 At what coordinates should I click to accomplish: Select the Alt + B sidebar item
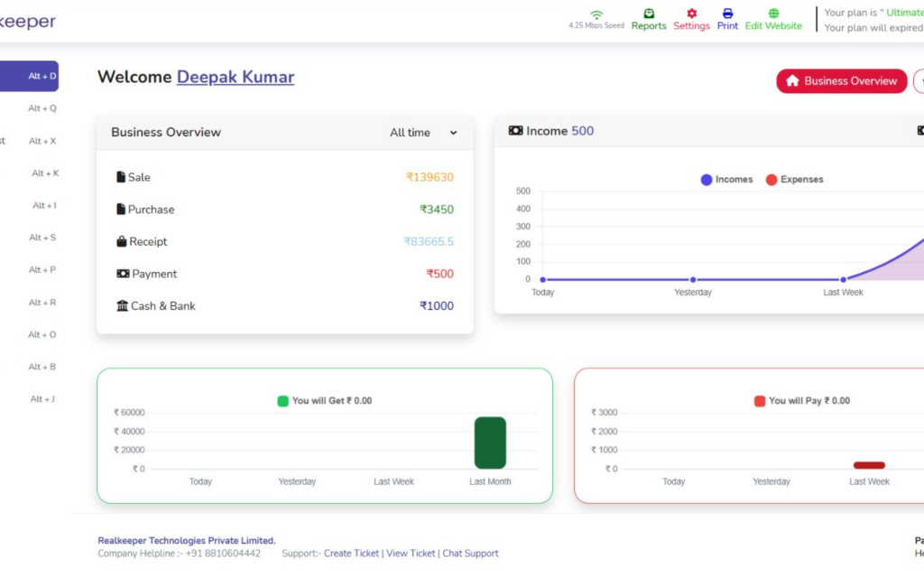pyautogui.click(x=42, y=367)
